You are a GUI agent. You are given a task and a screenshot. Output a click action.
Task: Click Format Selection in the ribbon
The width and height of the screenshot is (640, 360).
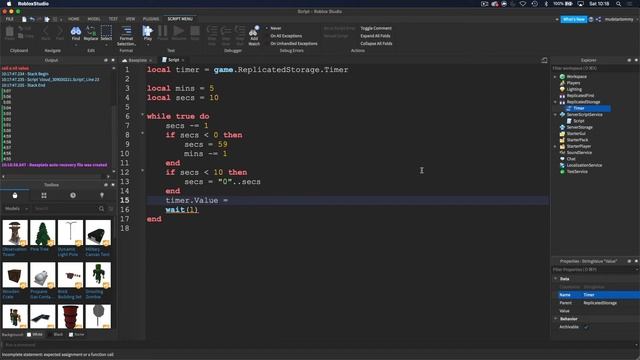126,36
